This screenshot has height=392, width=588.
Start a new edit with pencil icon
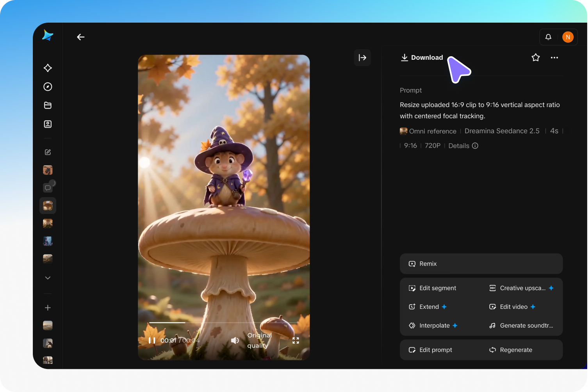pos(48,152)
